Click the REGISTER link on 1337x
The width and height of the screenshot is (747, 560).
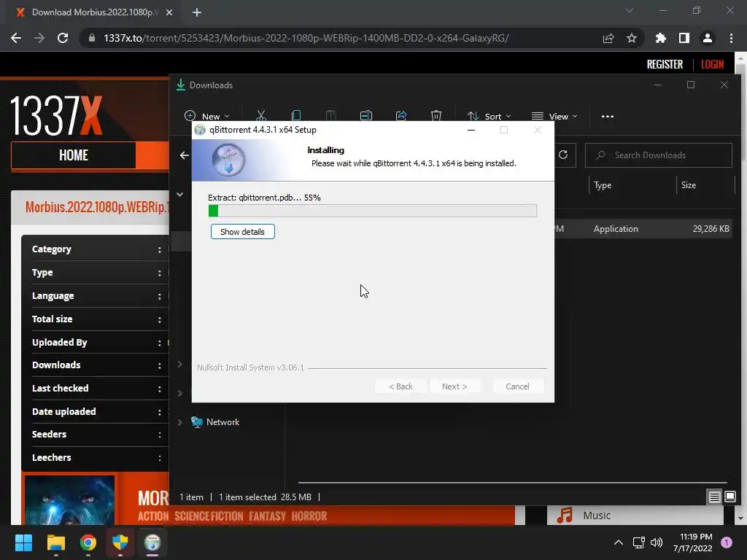pos(665,64)
